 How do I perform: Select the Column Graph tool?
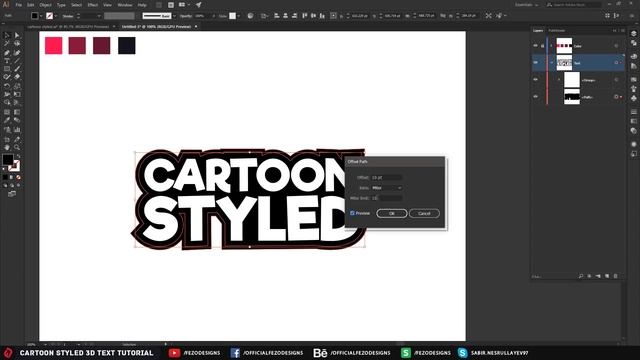coord(17,130)
